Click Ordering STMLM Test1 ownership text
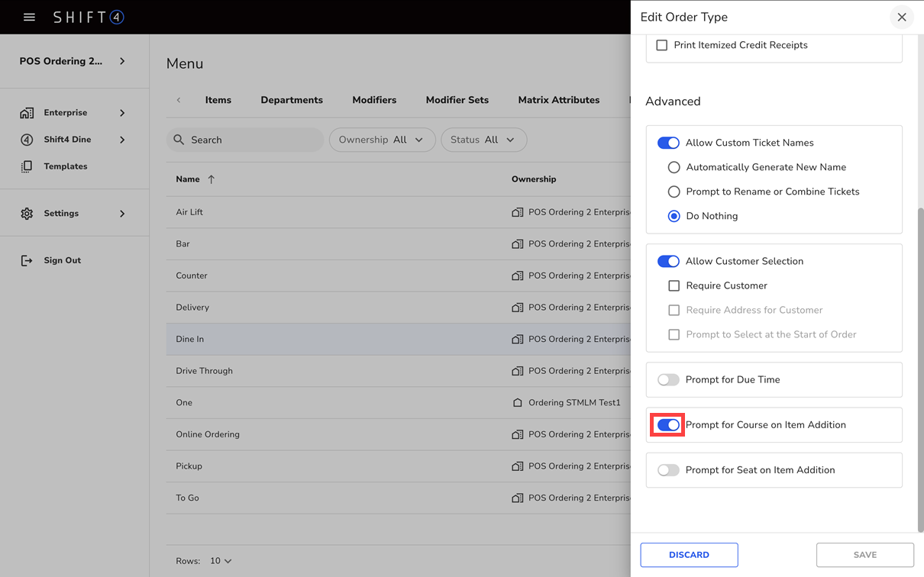 click(574, 402)
